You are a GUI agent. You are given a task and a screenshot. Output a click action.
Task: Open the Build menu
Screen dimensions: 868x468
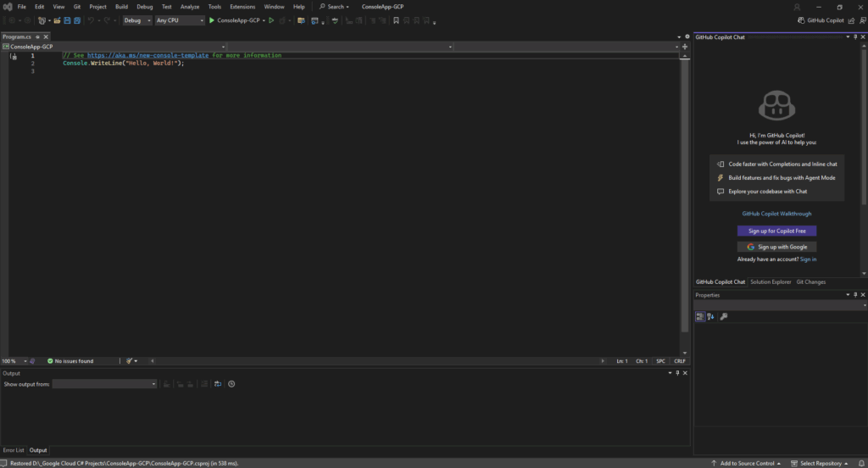[x=121, y=7]
